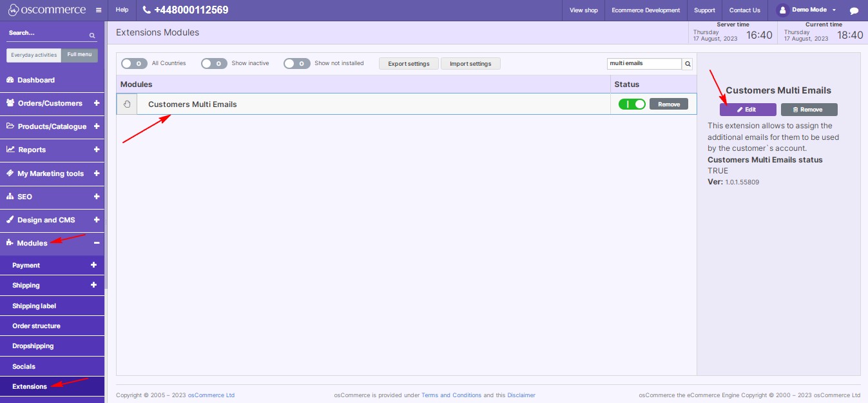Click the oscommerce logo
868x403 pixels.
(46, 10)
